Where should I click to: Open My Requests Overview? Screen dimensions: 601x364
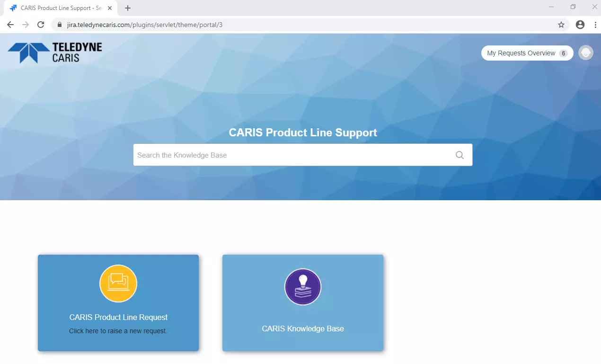pos(521,53)
